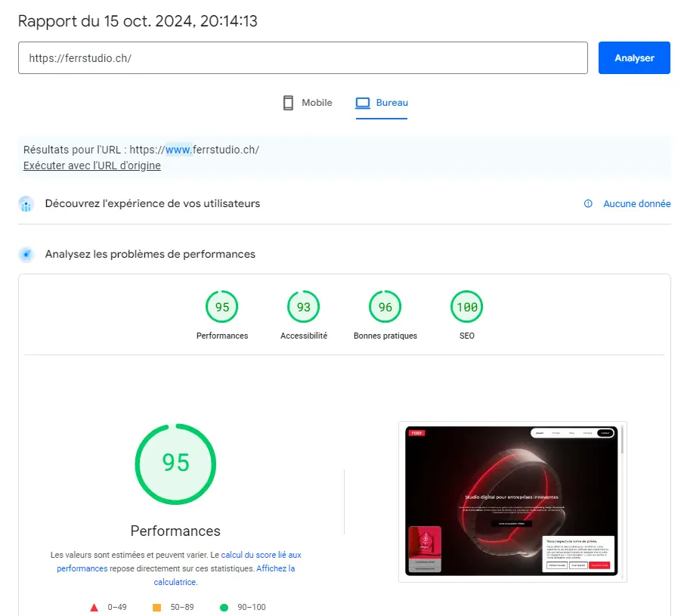This screenshot has height=616, width=684.
Task: Click the green circle 90–100 legend icon
Action: [224, 607]
